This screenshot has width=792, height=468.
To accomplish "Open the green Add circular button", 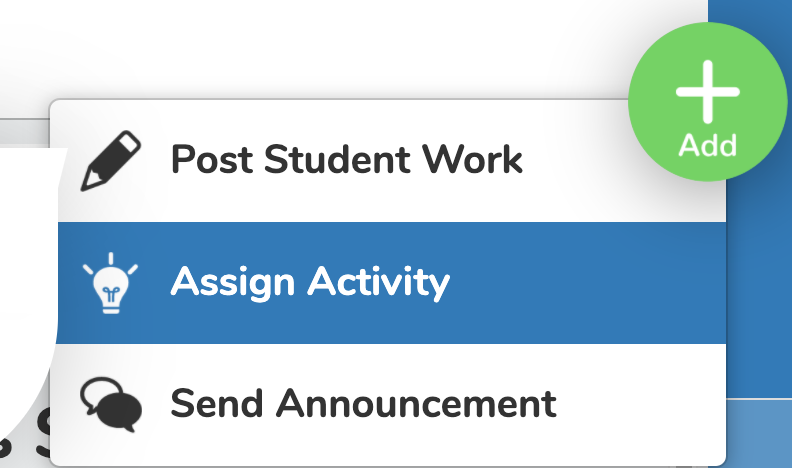I will (x=708, y=102).
